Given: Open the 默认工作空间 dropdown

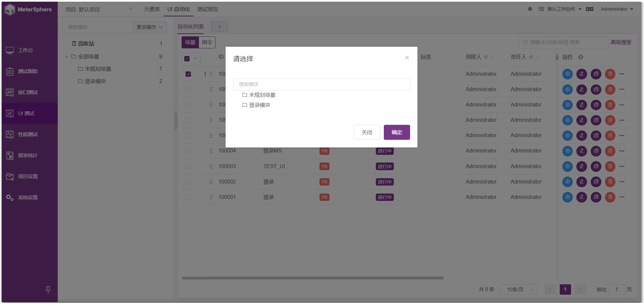Looking at the screenshot, I should 564,9.
